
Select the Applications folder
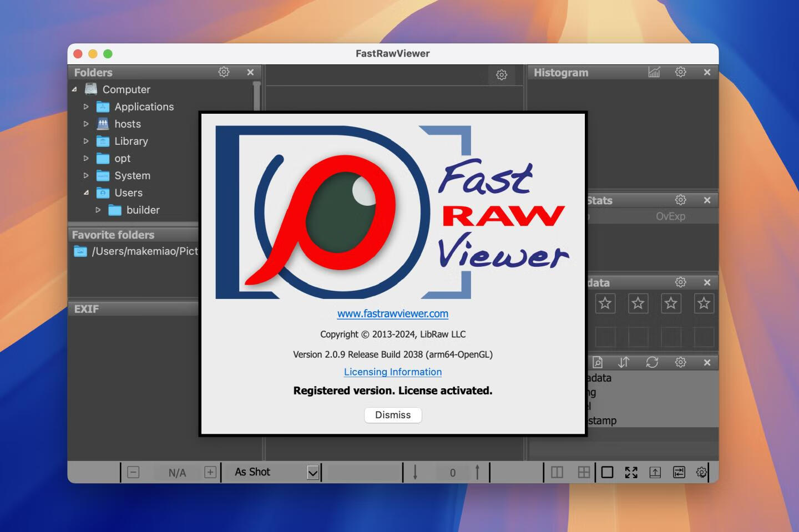click(x=144, y=107)
